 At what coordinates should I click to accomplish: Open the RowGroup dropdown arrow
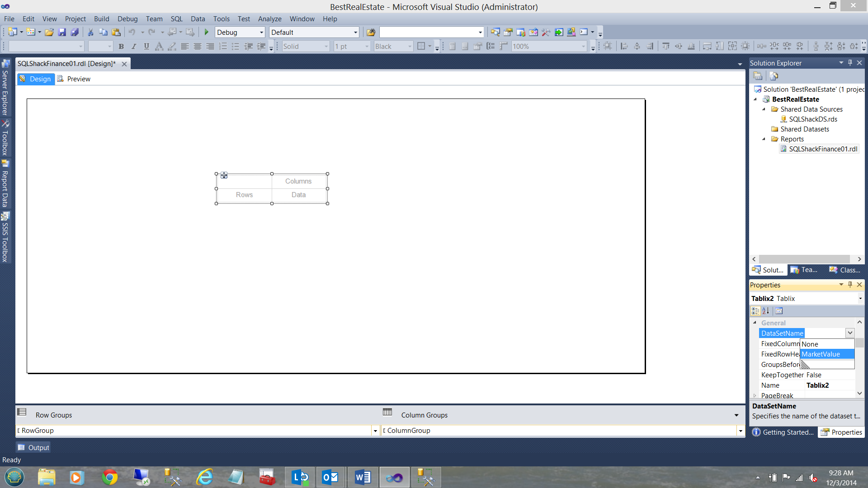tap(375, 431)
